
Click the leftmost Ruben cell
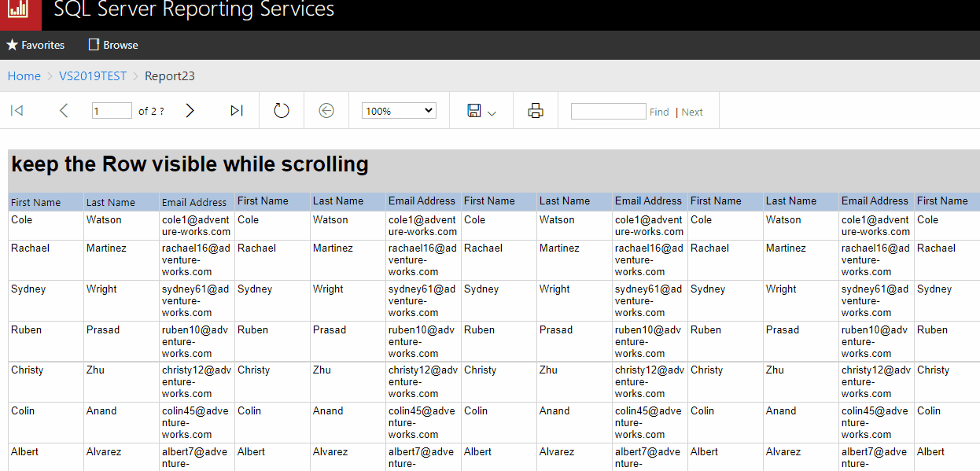[46, 342]
